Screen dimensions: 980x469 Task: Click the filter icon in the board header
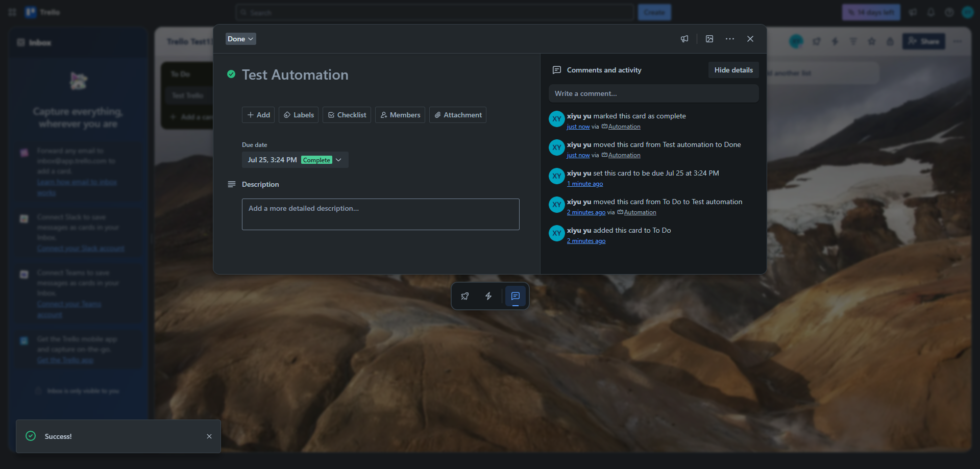pos(853,41)
